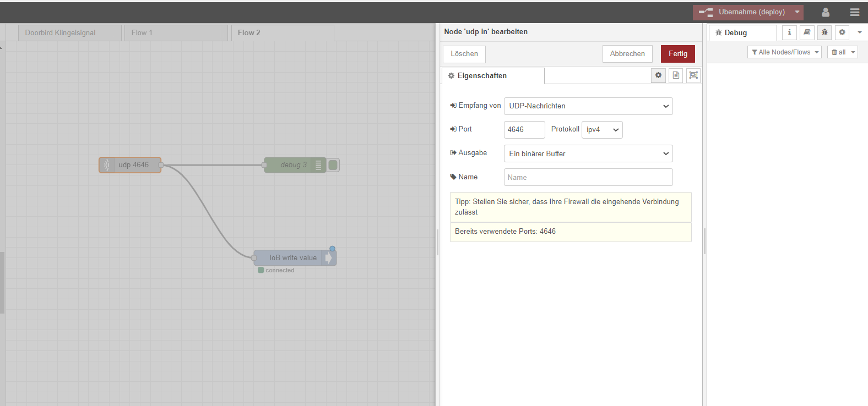The image size is (868, 406).
Task: Open the Ausgabe binärer Buffer dropdown
Action: pyautogui.click(x=588, y=153)
